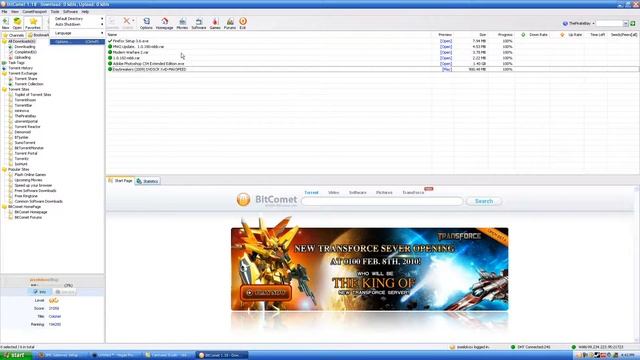640x360 pixels.
Task: Expand the Language submenu
Action: (x=77, y=33)
